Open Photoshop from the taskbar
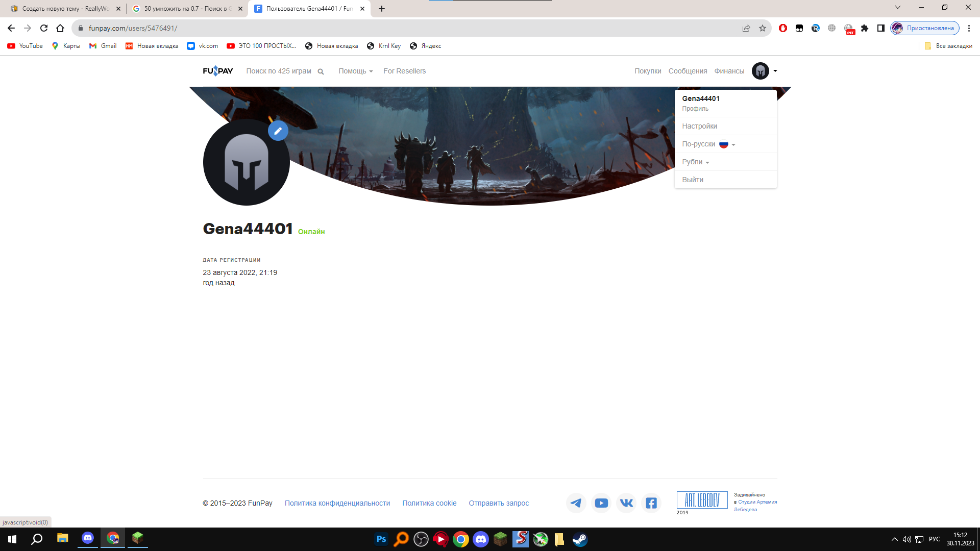Viewport: 980px width, 551px height. point(381,539)
